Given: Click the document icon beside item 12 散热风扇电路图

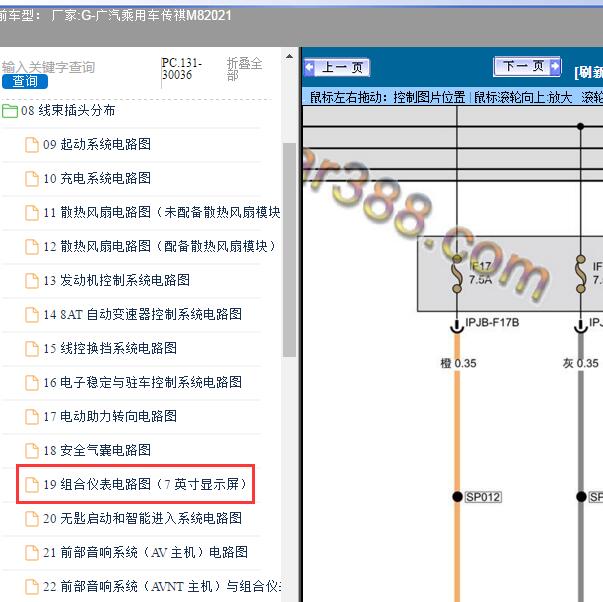Looking at the screenshot, I should click(32, 247).
